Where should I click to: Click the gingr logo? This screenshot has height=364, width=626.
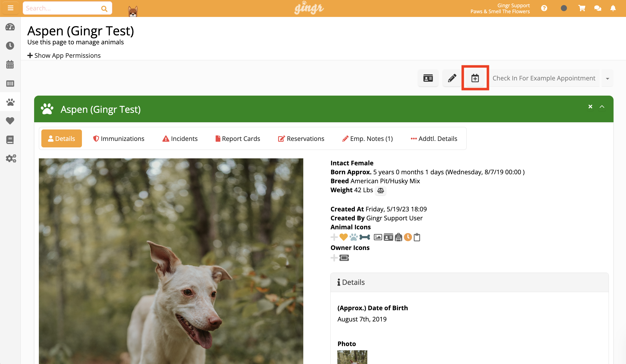click(x=309, y=8)
